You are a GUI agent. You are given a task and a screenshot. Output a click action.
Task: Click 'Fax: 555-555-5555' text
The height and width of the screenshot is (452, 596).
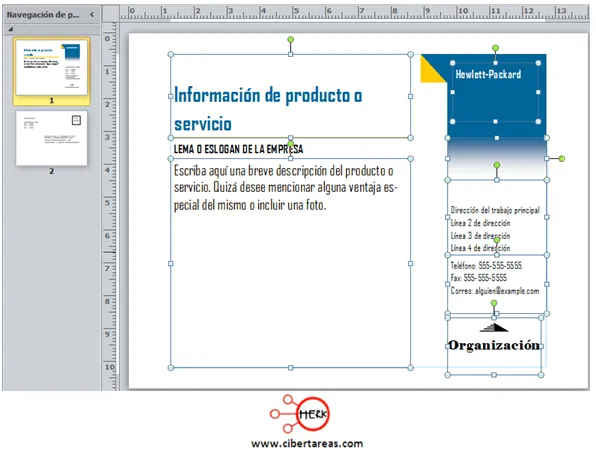(x=479, y=278)
